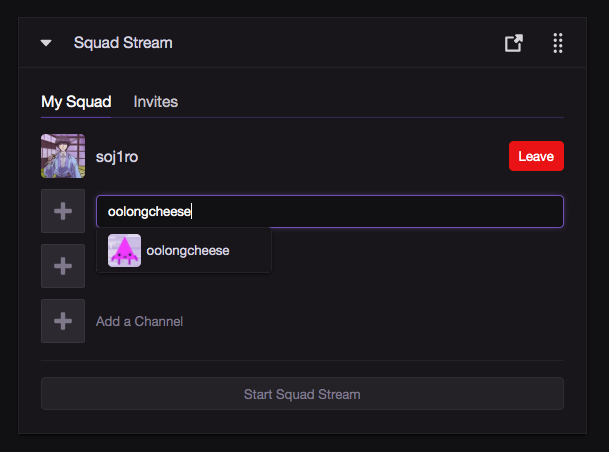Viewport: 609px width, 452px height.
Task: Click the Squad Stream panel title
Action: pos(123,43)
